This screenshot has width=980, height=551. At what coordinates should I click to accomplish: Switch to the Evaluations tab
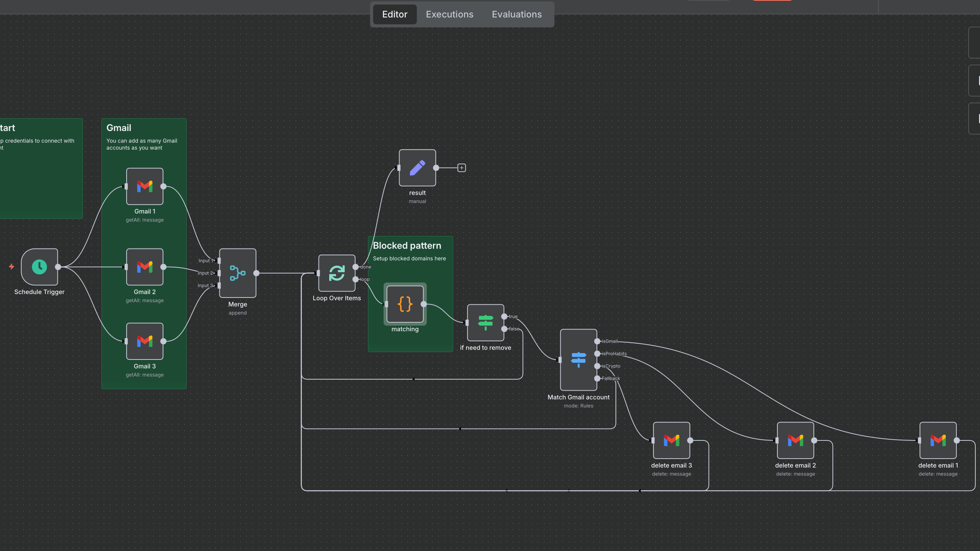[516, 14]
